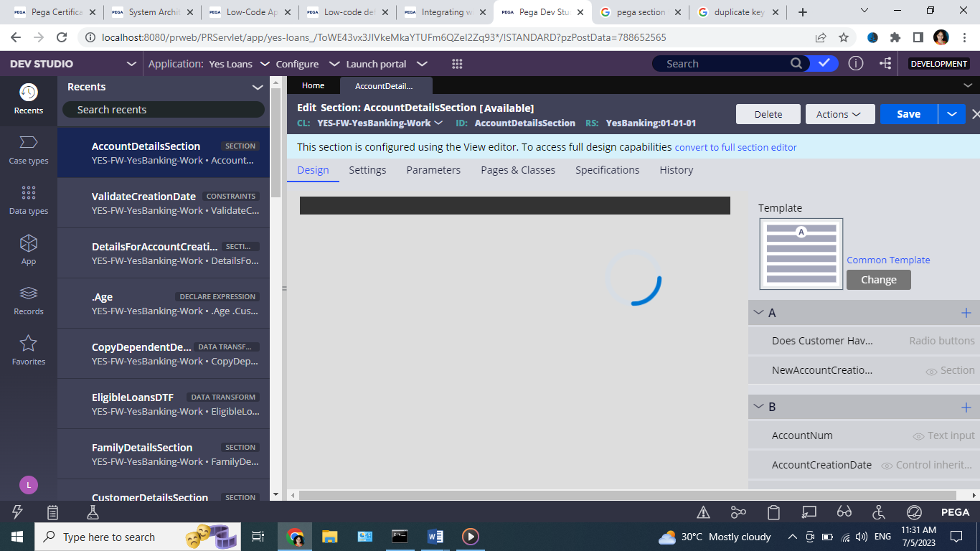
Task: Open the Common Template link
Action: click(x=888, y=260)
